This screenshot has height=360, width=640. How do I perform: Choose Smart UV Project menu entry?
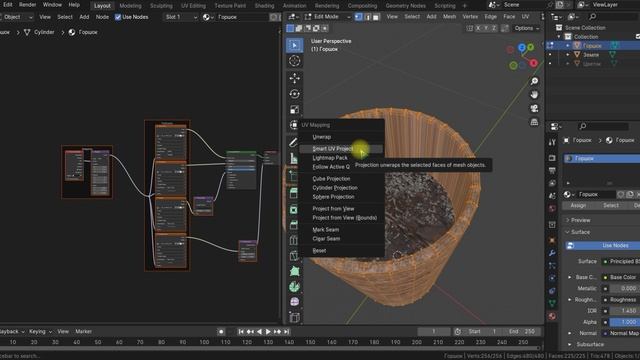(x=341, y=149)
